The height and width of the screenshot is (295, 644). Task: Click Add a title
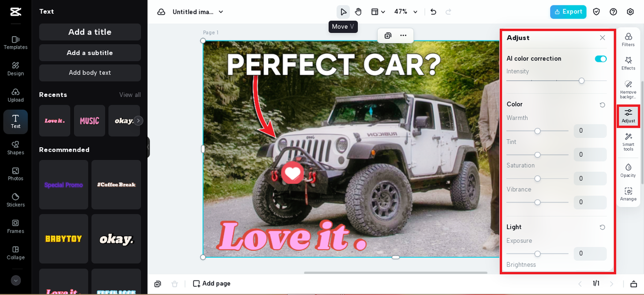pos(90,32)
